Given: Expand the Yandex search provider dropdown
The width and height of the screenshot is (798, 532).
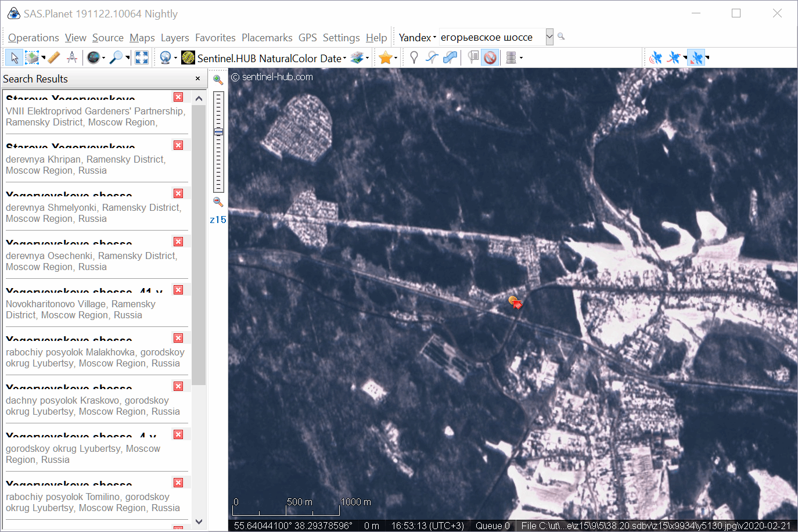Looking at the screenshot, I should pyautogui.click(x=417, y=37).
